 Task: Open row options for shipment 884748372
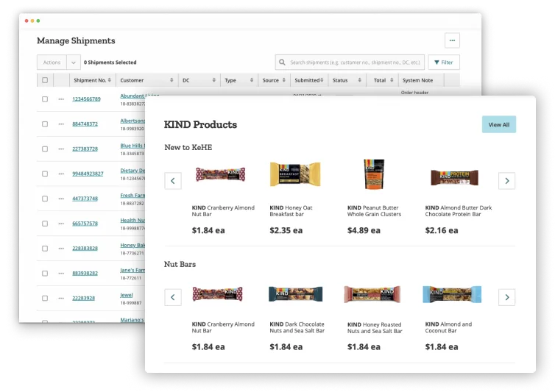click(x=61, y=124)
